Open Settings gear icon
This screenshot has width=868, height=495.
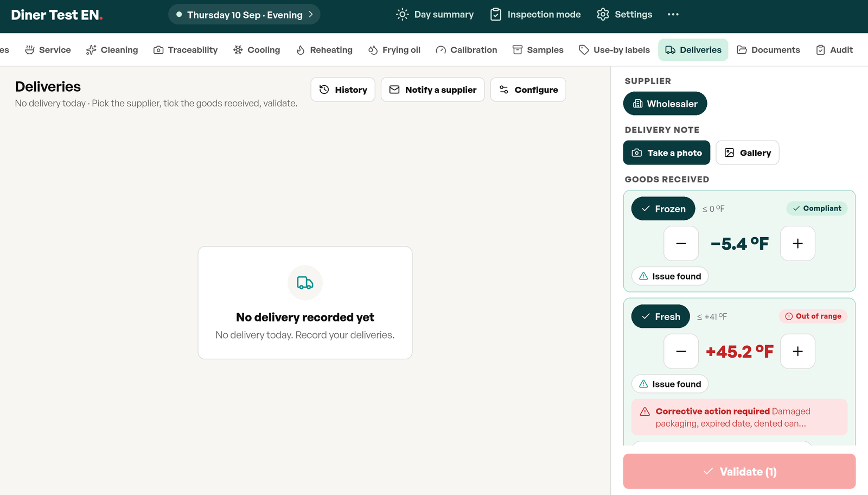pos(603,15)
